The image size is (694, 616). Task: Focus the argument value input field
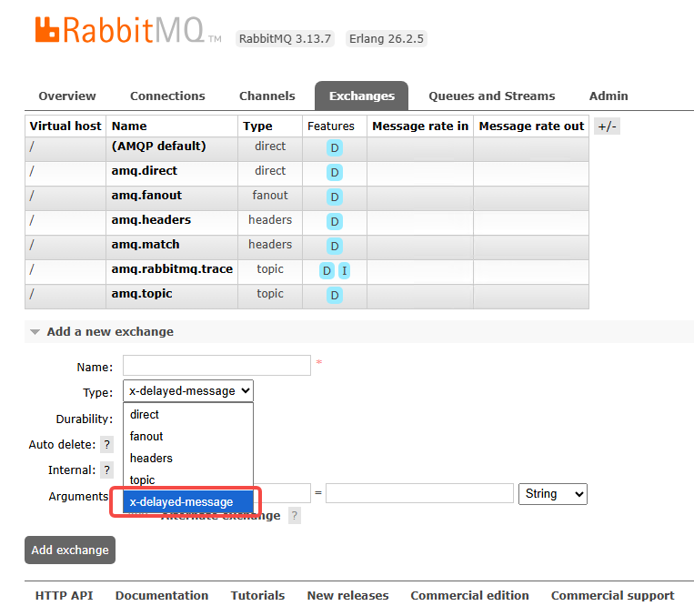click(x=419, y=493)
